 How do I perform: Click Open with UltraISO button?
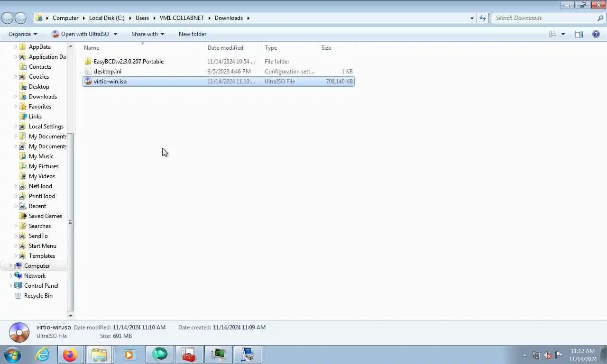tap(80, 34)
